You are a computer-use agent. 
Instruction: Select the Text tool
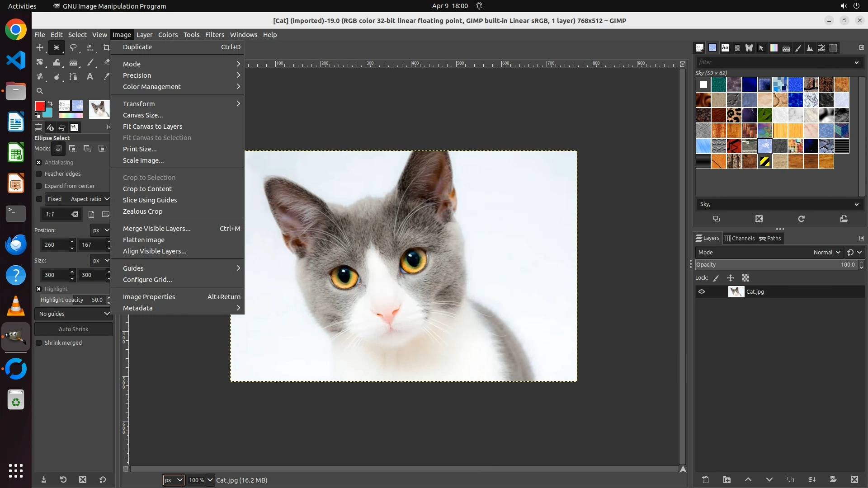click(x=90, y=77)
